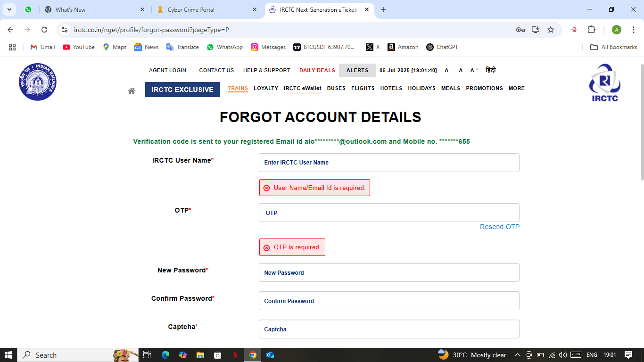Show hidden system tray icons
This screenshot has height=362, width=644.
517,355
